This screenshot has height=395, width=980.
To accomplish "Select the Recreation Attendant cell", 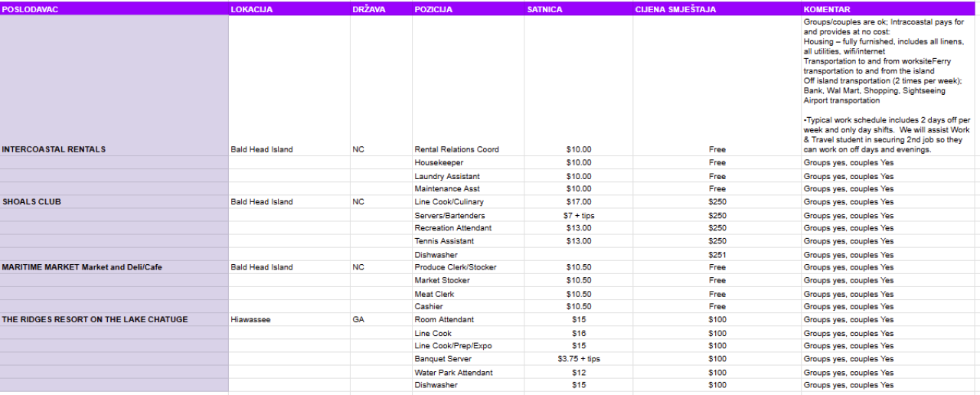I will coord(469,228).
